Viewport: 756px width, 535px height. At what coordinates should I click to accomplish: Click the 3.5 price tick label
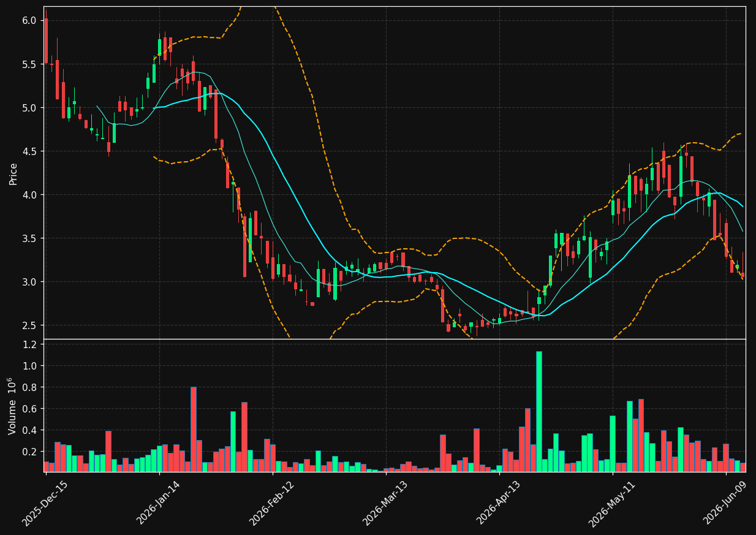(x=29, y=238)
